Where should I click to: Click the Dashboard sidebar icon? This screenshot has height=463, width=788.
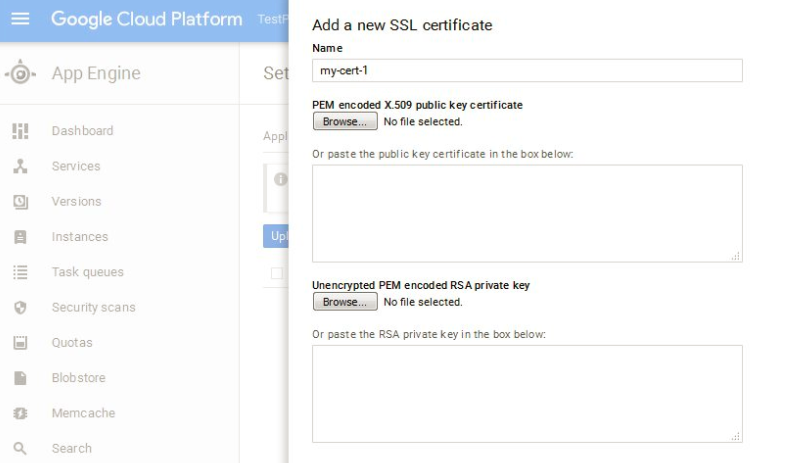[20, 131]
